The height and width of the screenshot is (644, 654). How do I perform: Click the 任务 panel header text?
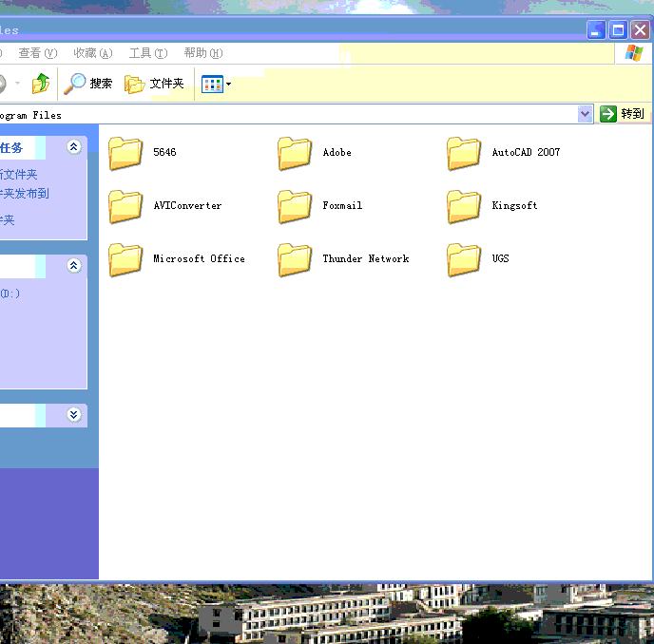click(x=11, y=148)
